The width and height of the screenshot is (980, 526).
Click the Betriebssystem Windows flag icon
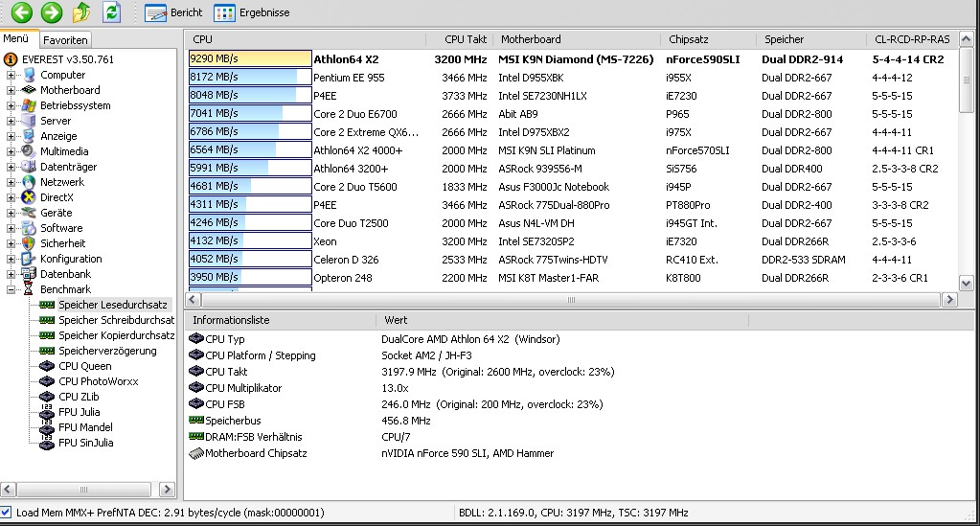tap(29, 105)
